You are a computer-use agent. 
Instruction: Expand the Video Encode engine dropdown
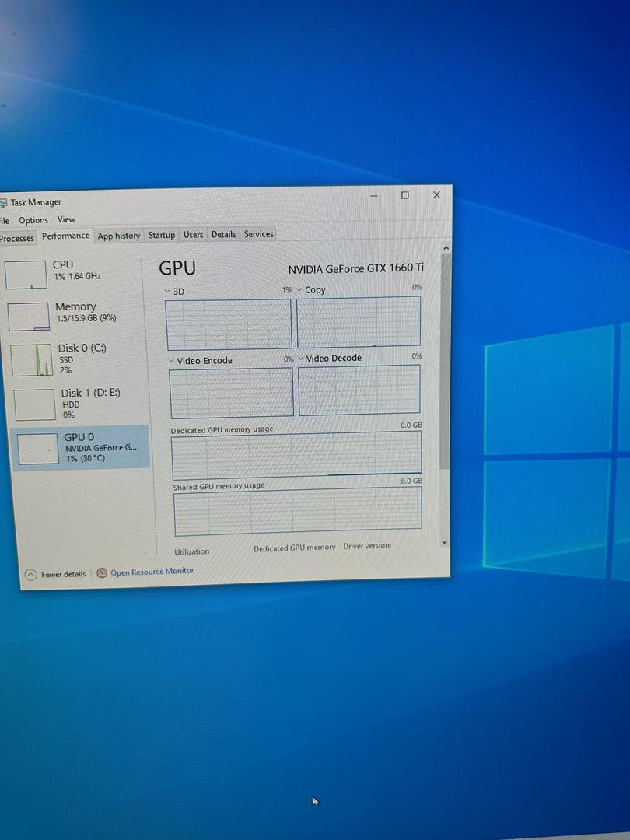pyautogui.click(x=172, y=361)
